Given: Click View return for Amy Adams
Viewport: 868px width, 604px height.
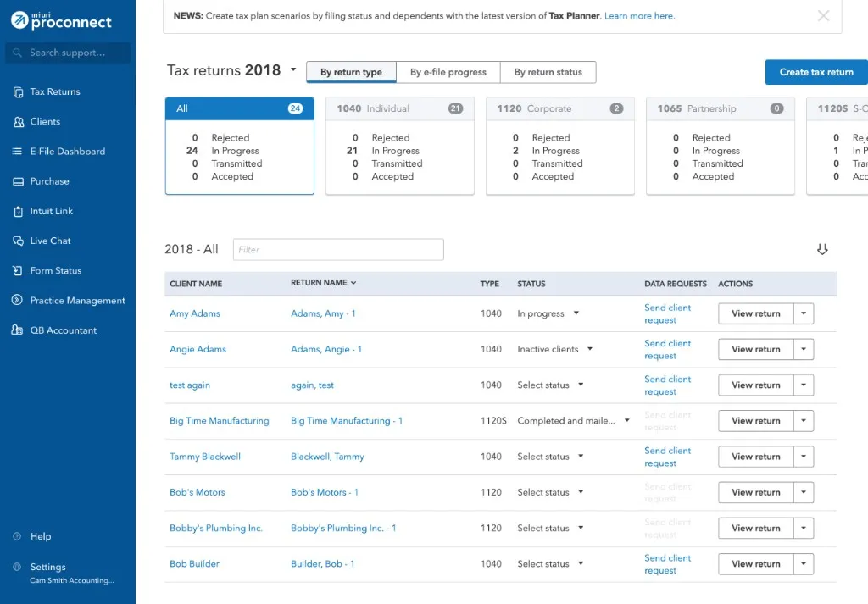Looking at the screenshot, I should tap(756, 313).
